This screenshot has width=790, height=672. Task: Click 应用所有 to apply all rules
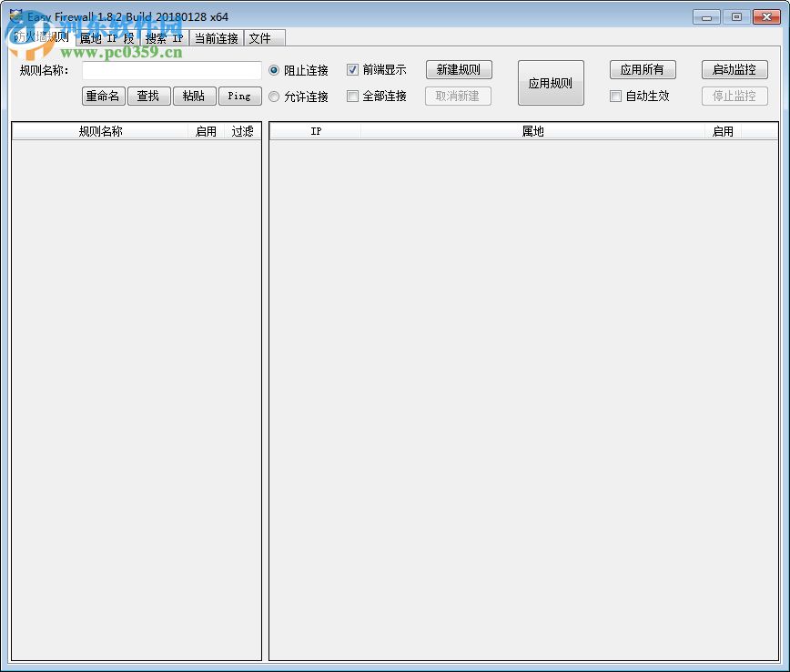point(643,69)
